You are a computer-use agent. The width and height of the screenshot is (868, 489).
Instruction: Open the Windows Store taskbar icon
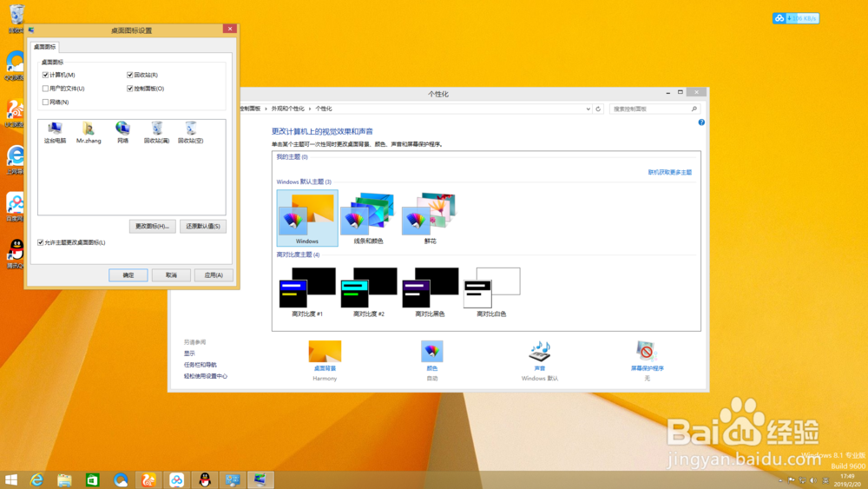tap(93, 479)
